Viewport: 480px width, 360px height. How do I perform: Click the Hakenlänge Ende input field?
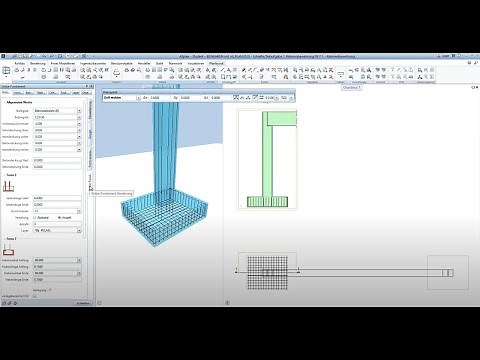coord(57,280)
